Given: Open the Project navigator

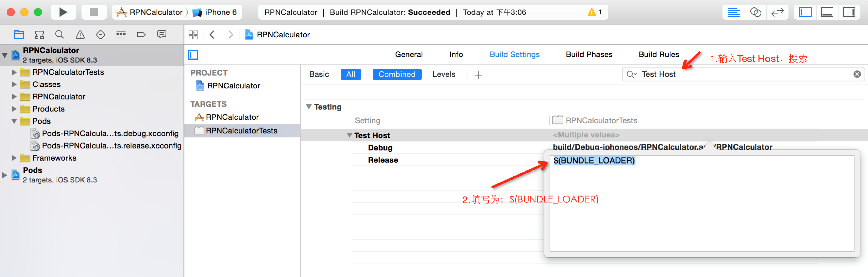Looking at the screenshot, I should [19, 34].
